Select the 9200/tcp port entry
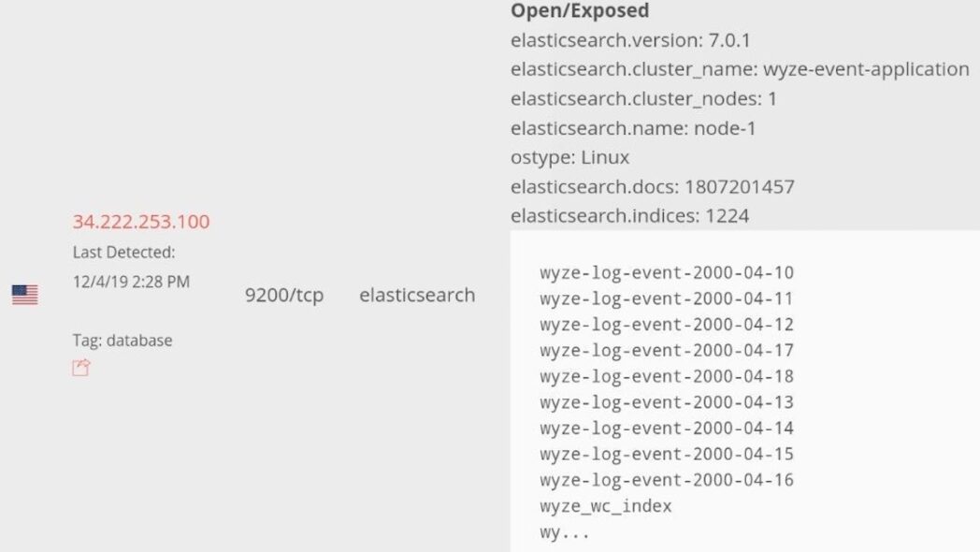The width and height of the screenshot is (980, 552). (x=284, y=296)
